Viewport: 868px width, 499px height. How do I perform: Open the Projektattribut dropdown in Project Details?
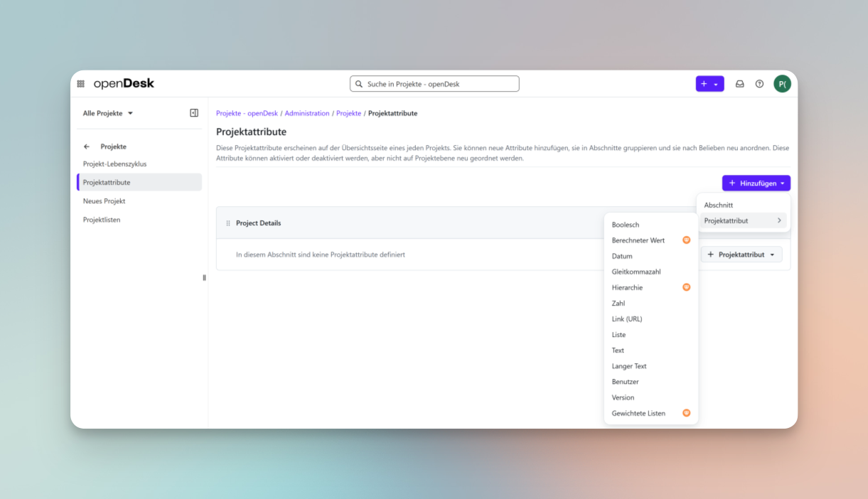click(741, 254)
